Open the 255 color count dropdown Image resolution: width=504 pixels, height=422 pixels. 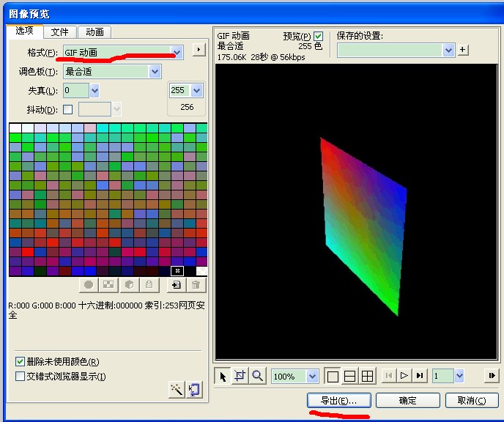click(197, 90)
